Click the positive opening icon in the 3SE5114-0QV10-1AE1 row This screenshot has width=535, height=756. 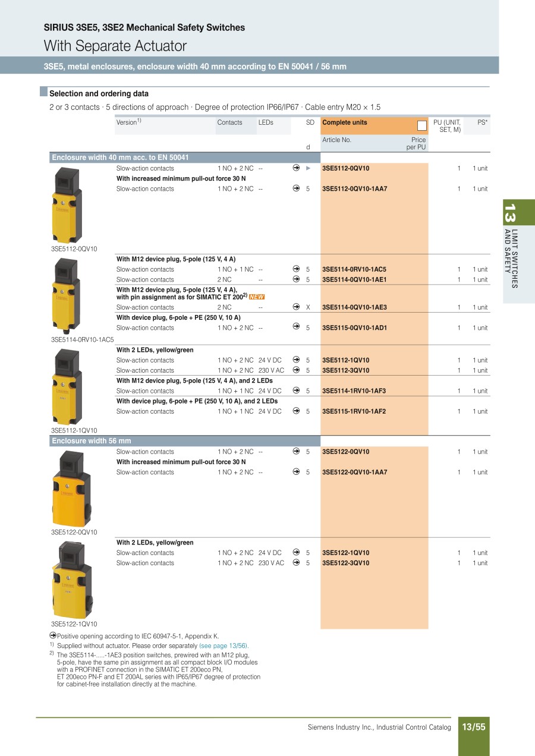coord(296,279)
